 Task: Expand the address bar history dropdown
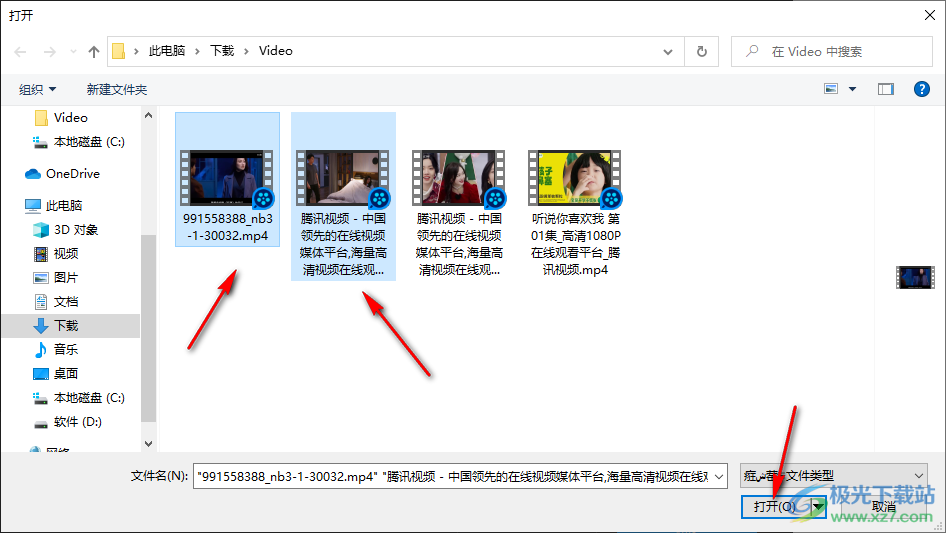pos(668,52)
